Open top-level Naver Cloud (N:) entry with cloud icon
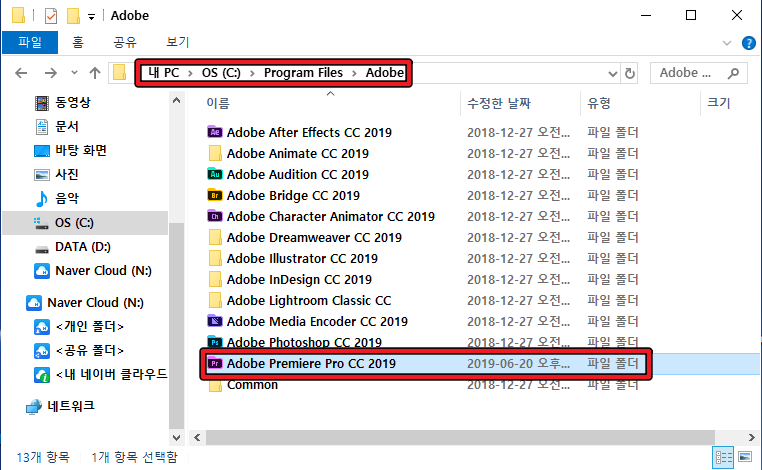 85,303
